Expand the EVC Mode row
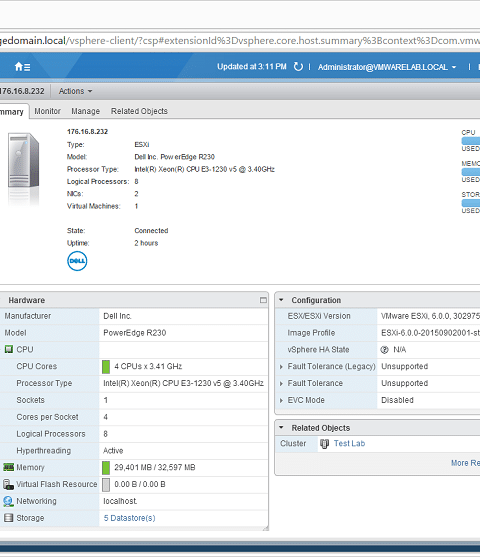The height and width of the screenshot is (557, 480). tap(281, 400)
